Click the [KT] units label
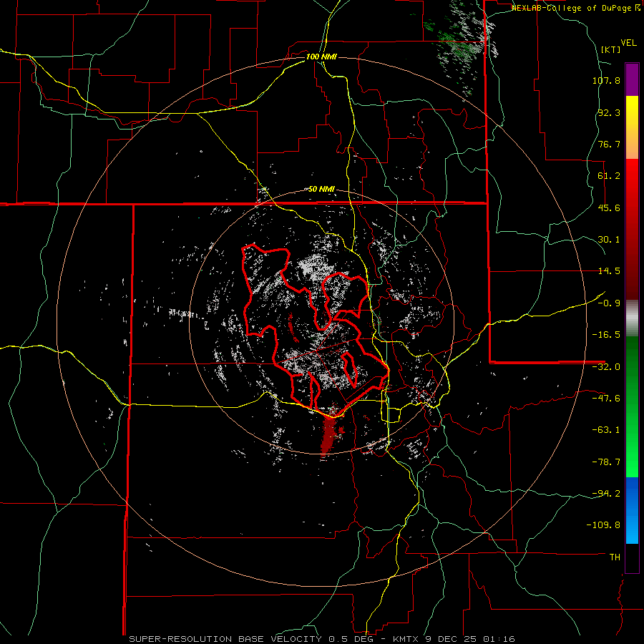The image size is (644, 644). point(611,49)
